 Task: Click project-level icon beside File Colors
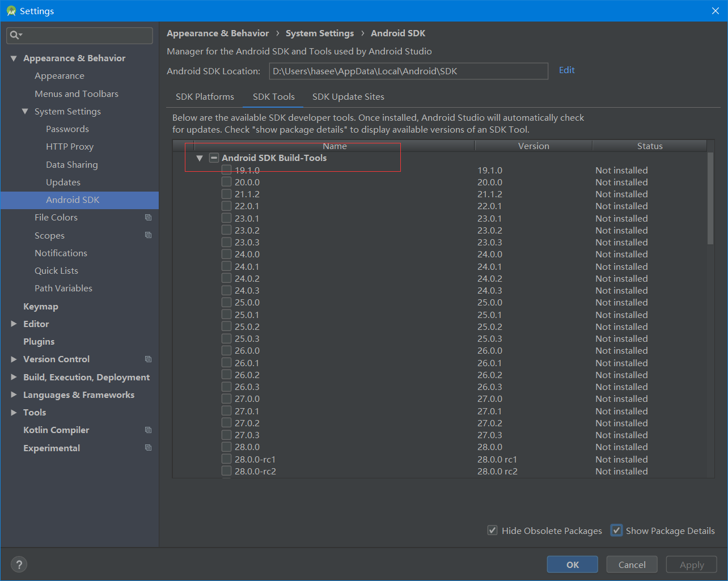click(148, 218)
